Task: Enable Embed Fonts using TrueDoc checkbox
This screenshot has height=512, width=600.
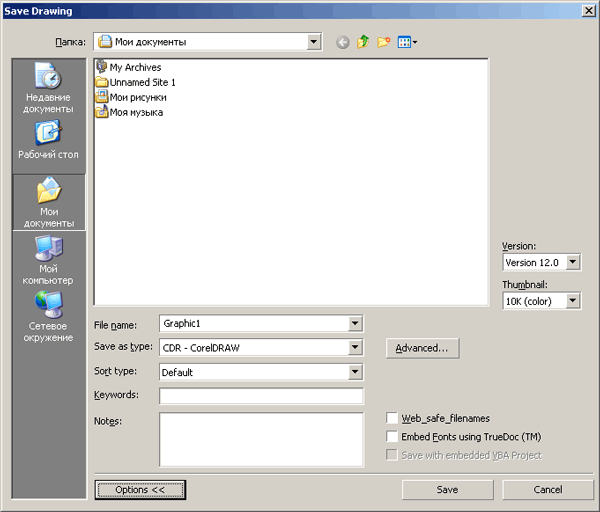Action: [392, 437]
